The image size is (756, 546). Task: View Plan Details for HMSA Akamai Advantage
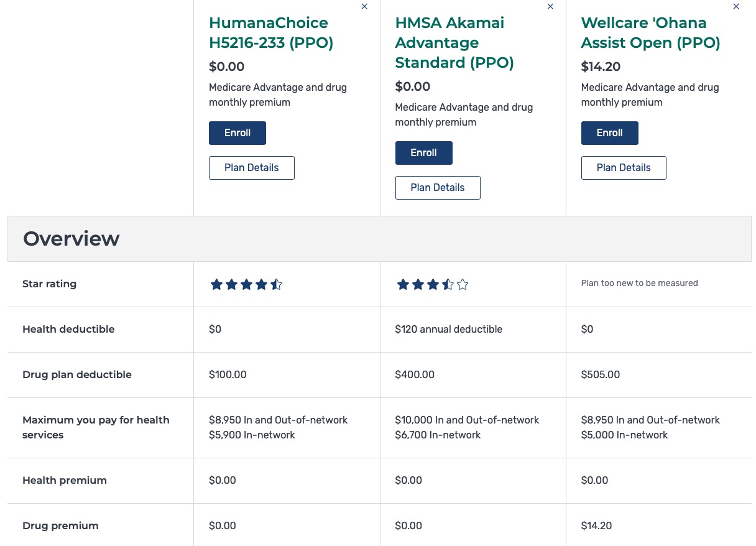point(438,188)
